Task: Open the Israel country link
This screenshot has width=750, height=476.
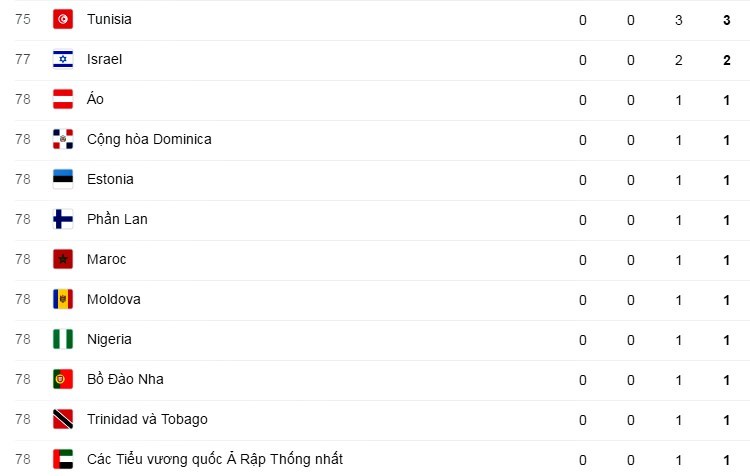Action: point(104,59)
